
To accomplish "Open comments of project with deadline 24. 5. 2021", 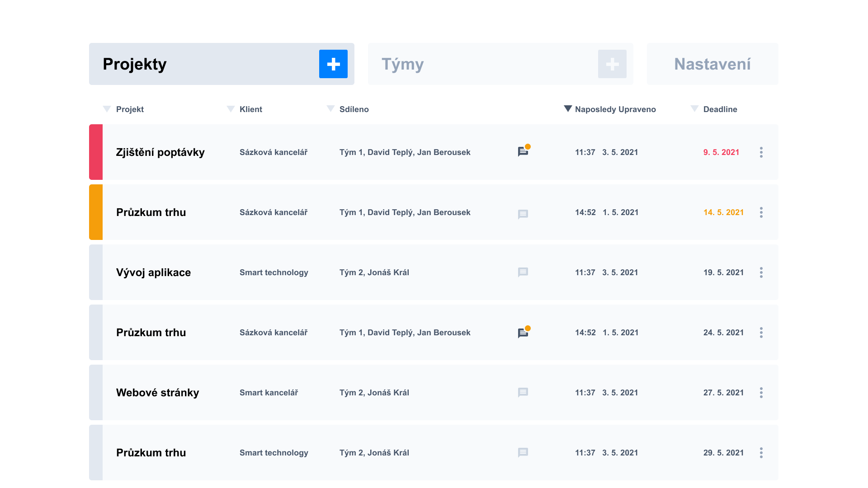I will 523,333.
